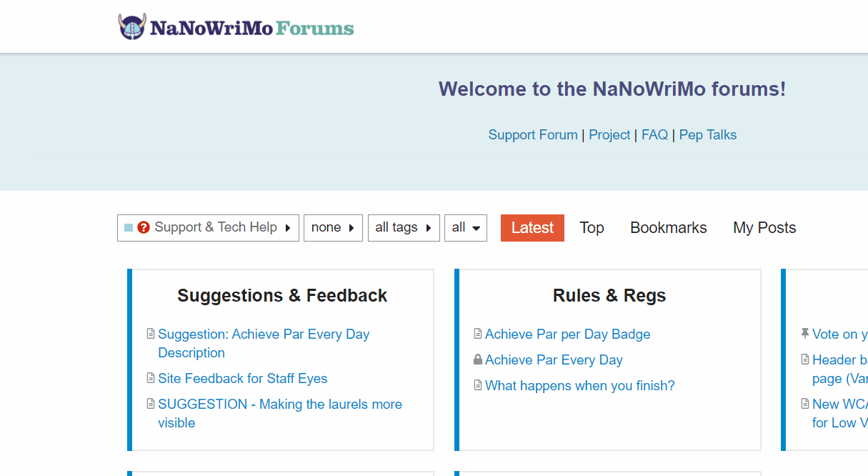Open the 'all' filter dropdown
Image resolution: width=868 pixels, height=476 pixels.
point(466,228)
